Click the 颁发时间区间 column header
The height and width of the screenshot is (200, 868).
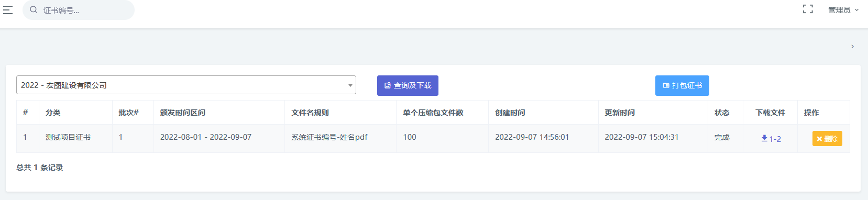pyautogui.click(x=183, y=113)
